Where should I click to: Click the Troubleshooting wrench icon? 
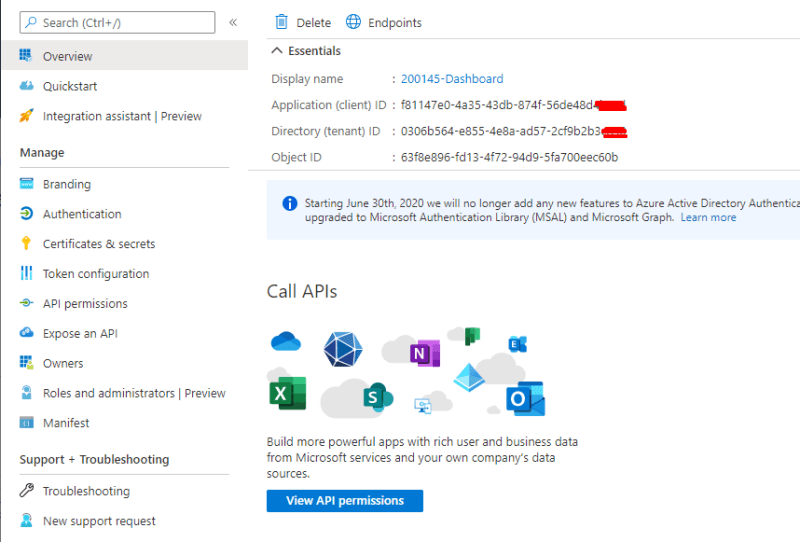click(x=26, y=490)
